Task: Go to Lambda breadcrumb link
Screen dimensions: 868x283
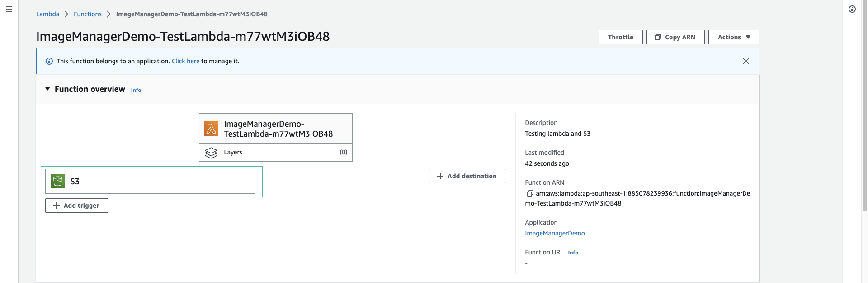Action: pyautogui.click(x=47, y=14)
